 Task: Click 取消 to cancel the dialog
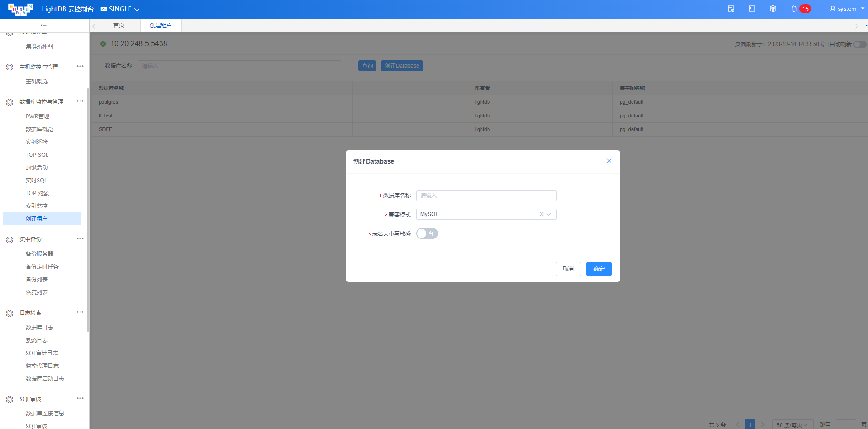pos(568,269)
